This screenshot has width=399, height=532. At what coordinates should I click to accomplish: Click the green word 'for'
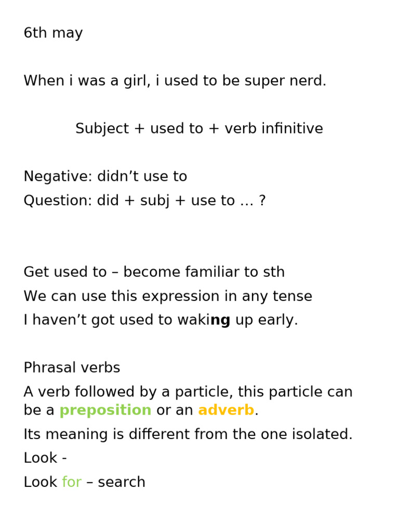pyautogui.click(x=72, y=482)
